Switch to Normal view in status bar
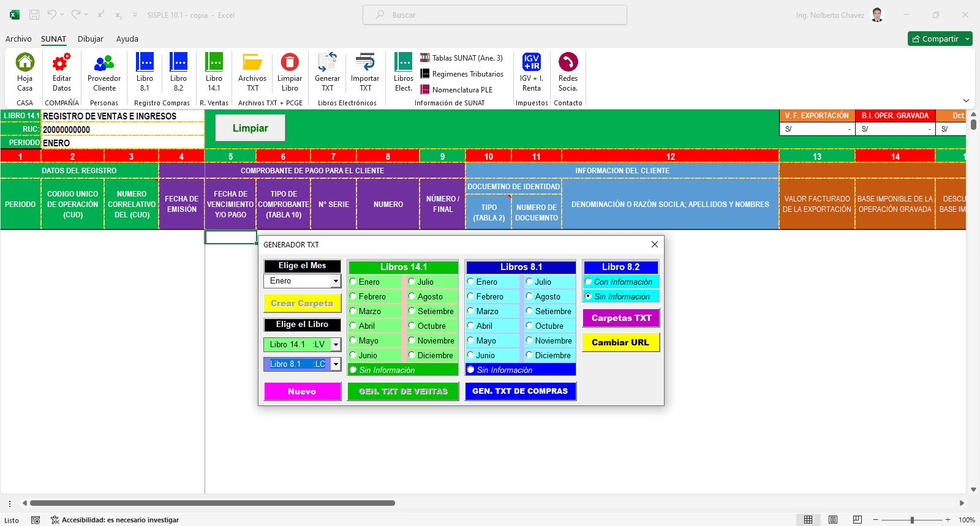Screen dimensions: 980x526 tap(808, 520)
